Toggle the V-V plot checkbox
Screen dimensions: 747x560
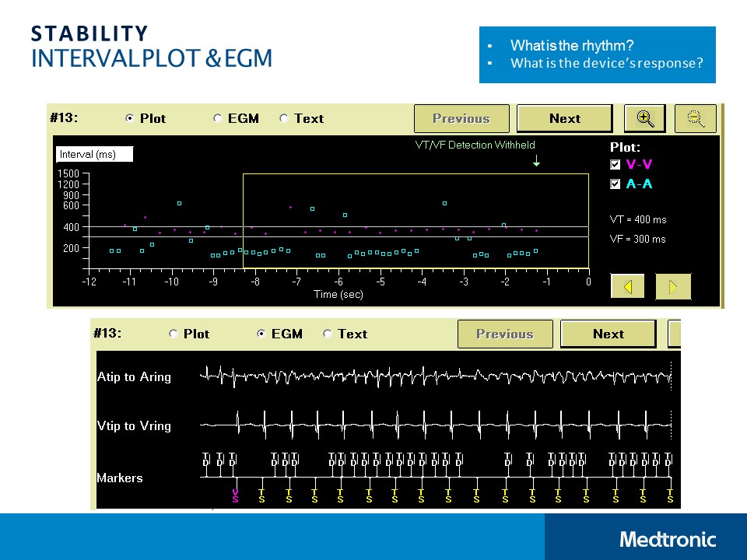click(x=615, y=165)
